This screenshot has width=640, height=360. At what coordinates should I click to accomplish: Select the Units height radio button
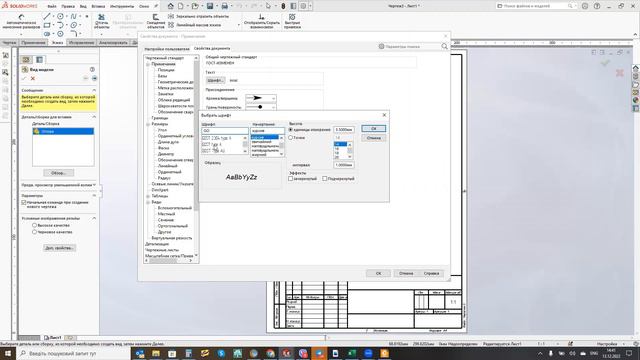[291, 129]
